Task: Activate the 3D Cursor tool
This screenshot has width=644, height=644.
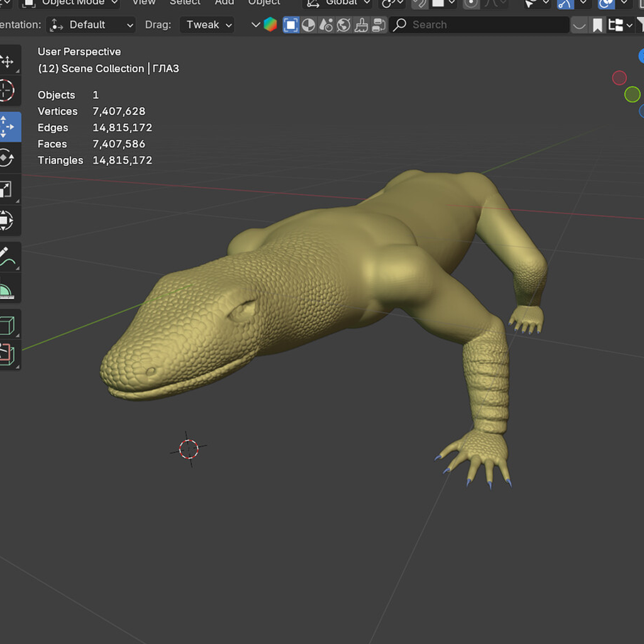Action: [8, 91]
